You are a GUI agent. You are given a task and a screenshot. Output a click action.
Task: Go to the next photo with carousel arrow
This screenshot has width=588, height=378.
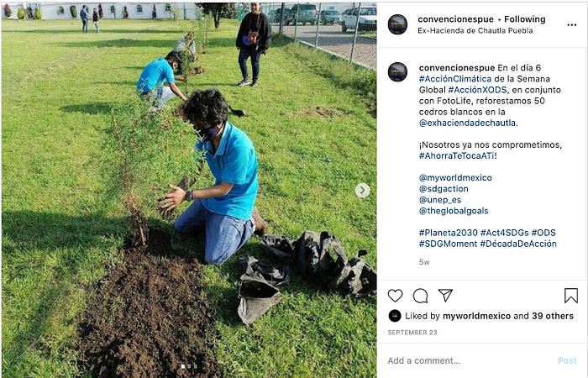point(362,190)
